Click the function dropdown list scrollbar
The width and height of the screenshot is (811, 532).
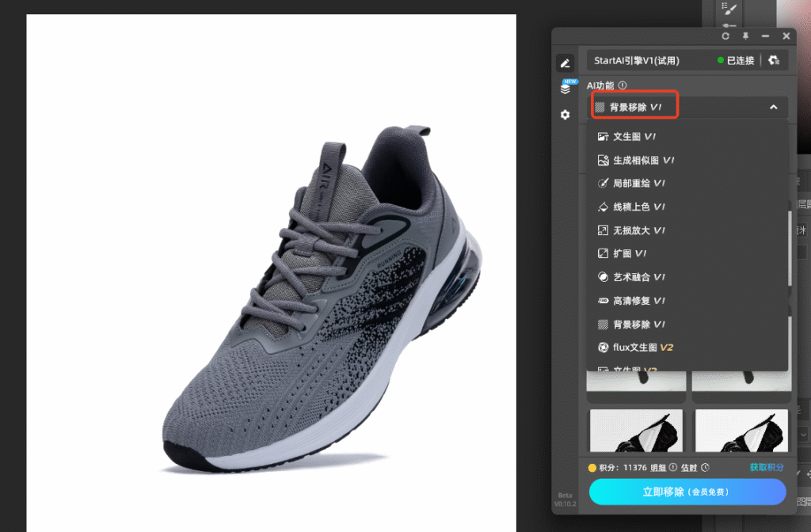pos(790,245)
